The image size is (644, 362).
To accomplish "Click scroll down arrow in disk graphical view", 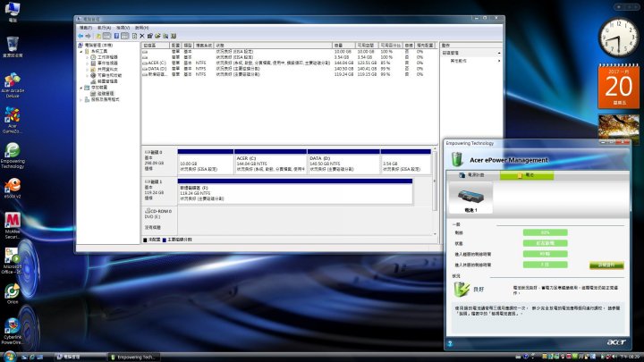I will click(x=436, y=234).
